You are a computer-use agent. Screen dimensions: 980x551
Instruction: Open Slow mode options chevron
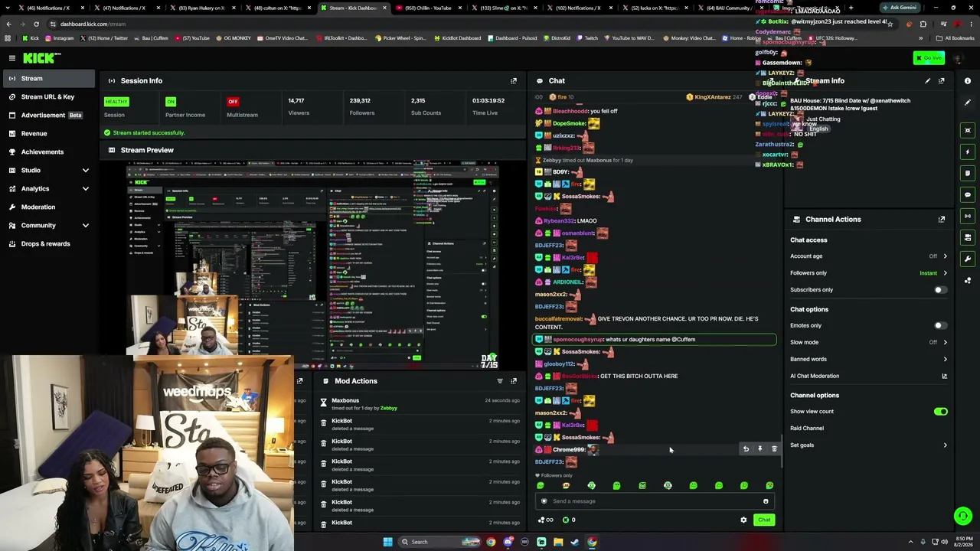coord(945,342)
